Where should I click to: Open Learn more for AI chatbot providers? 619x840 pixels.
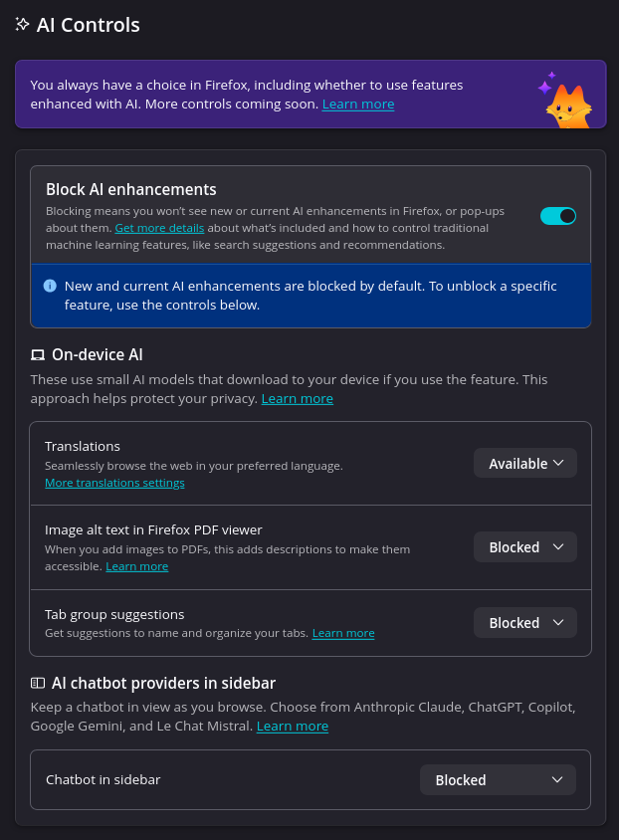tap(293, 727)
